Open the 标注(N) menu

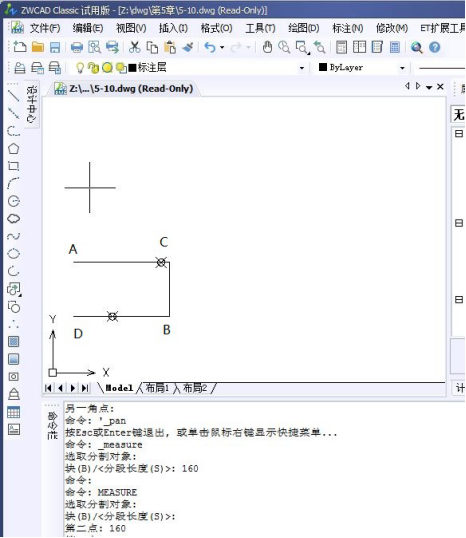click(x=348, y=28)
